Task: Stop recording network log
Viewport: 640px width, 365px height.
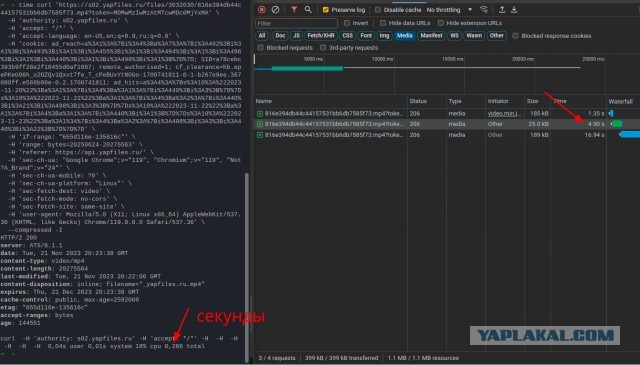Action: click(x=262, y=9)
